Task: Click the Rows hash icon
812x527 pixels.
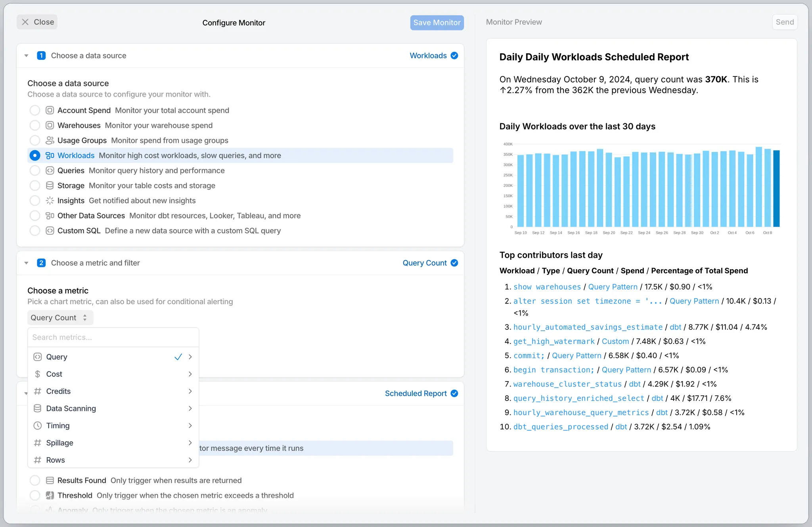Action: click(38, 460)
